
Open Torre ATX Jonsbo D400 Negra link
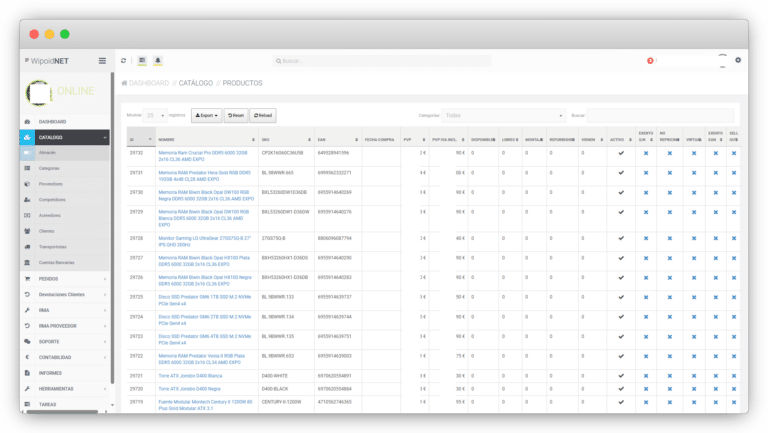(189, 389)
